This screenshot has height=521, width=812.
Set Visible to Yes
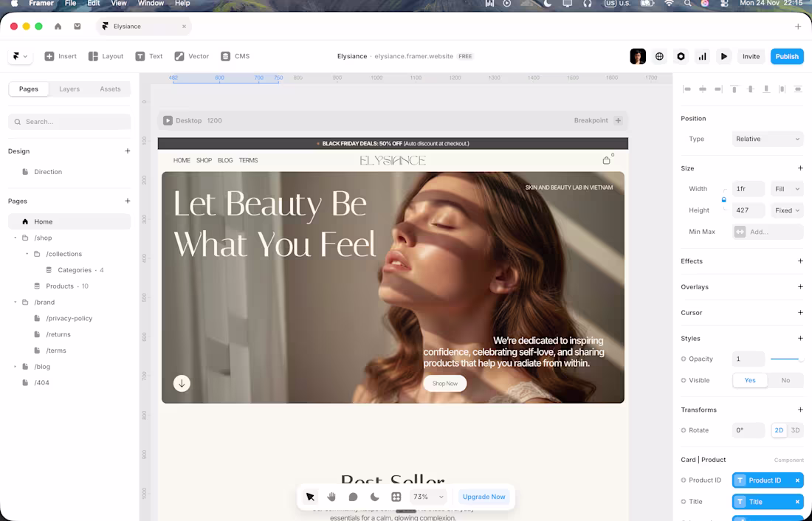[x=750, y=380]
